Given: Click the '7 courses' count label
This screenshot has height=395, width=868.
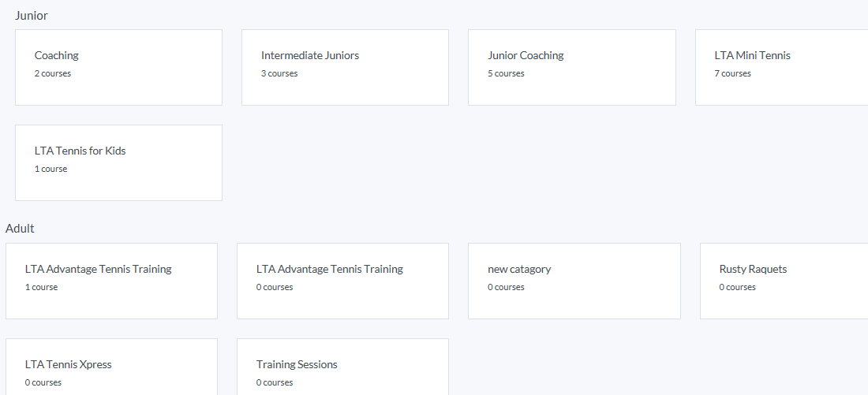Looking at the screenshot, I should tap(733, 74).
